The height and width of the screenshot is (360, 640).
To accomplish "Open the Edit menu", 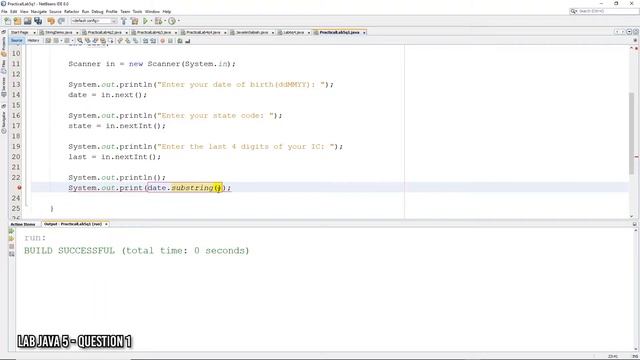I will click(x=13, y=11).
